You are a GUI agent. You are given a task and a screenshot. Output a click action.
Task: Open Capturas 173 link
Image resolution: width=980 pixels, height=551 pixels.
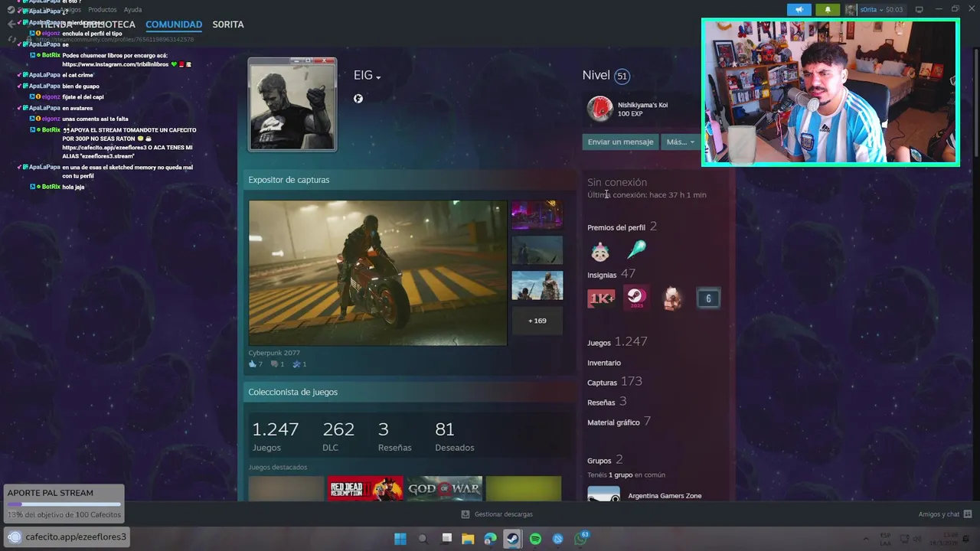(615, 382)
